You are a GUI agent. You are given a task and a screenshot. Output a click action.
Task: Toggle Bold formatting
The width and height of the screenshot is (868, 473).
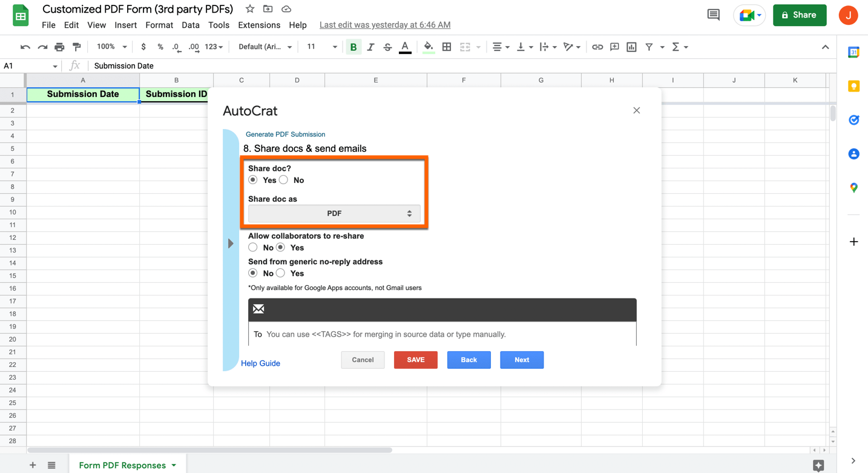point(353,47)
